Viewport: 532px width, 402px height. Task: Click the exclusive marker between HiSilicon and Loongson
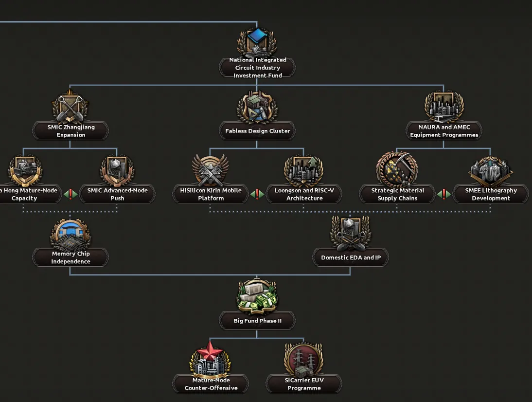click(x=257, y=194)
